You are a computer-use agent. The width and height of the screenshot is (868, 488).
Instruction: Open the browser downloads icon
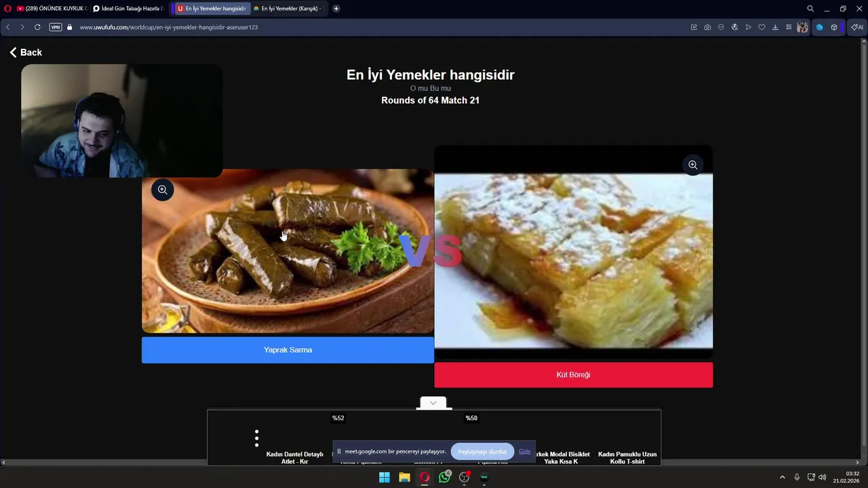pyautogui.click(x=775, y=27)
